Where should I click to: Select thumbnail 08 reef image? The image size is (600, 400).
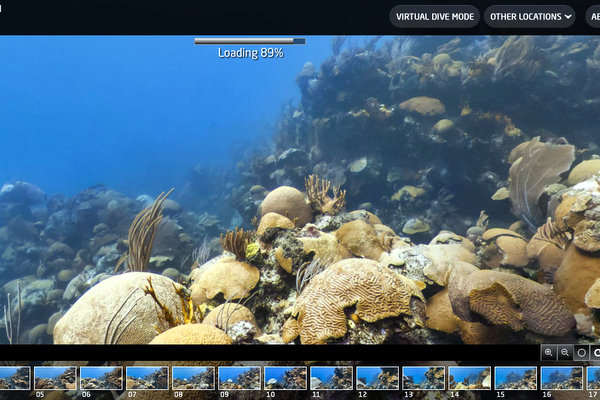click(193, 377)
